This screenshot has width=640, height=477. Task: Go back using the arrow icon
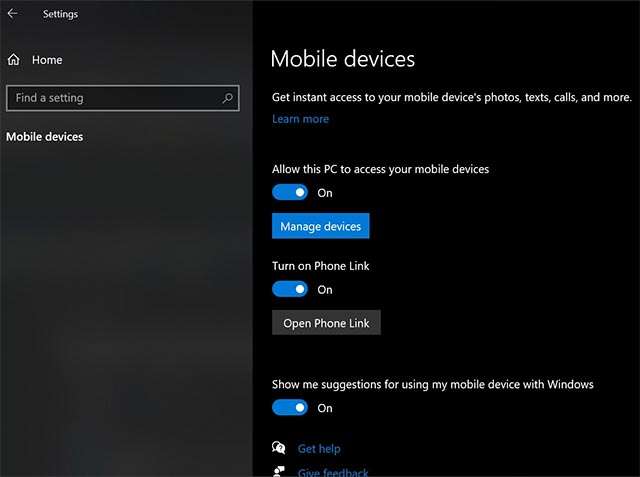(13, 13)
